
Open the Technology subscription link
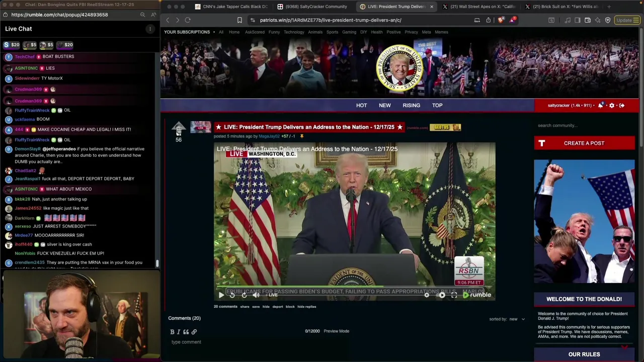[x=294, y=32]
